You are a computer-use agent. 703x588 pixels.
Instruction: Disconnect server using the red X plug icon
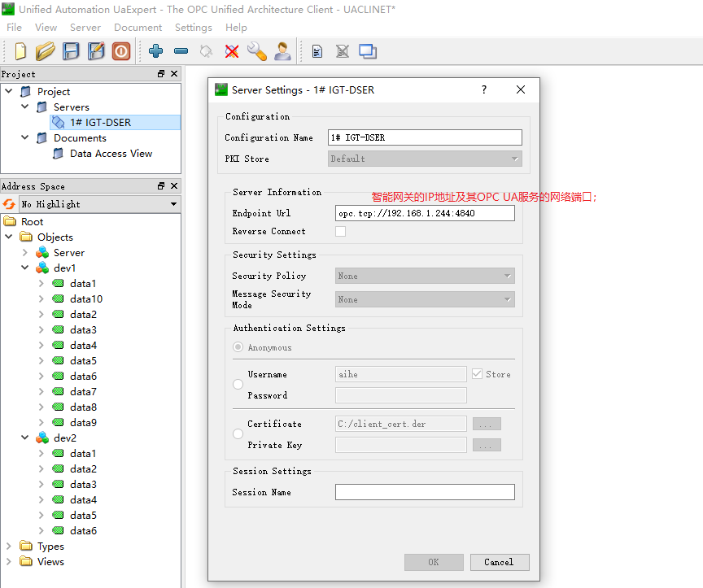(232, 51)
